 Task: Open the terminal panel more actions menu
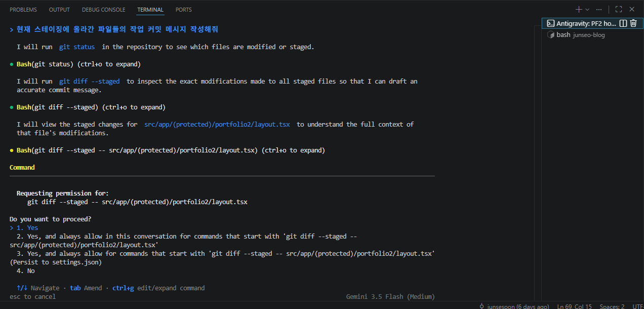pos(599,9)
